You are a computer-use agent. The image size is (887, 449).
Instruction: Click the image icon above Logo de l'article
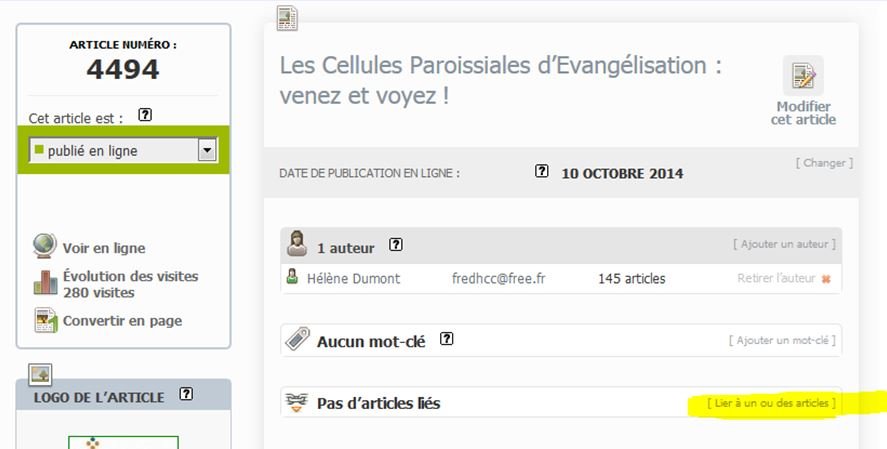40,374
